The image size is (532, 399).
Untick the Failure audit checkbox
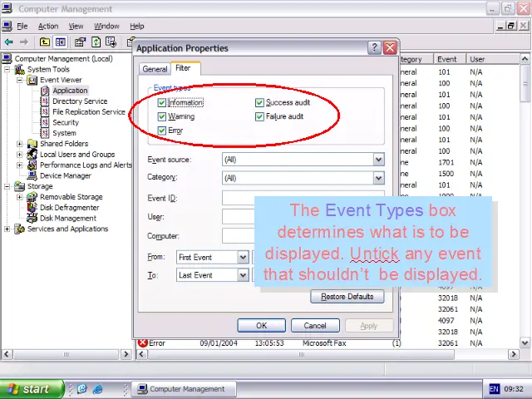(259, 116)
